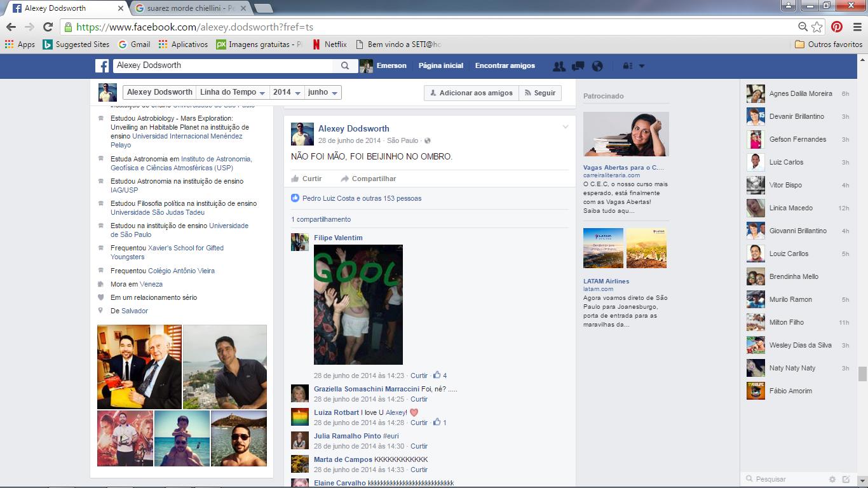The width and height of the screenshot is (868, 488).
Task: Go back with the browser back arrow
Action: 11,27
